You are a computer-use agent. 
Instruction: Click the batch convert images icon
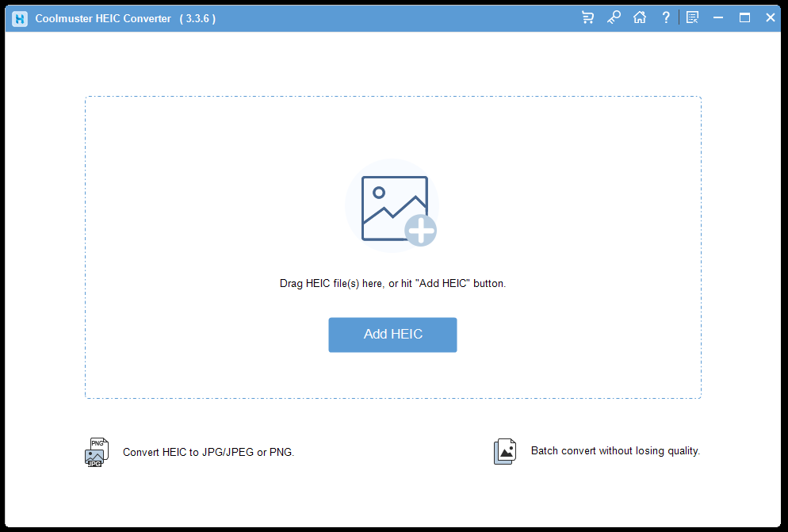[505, 451]
